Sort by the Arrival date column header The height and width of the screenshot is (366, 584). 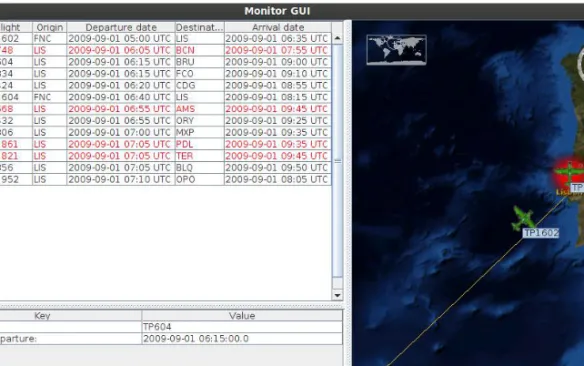tap(278, 27)
